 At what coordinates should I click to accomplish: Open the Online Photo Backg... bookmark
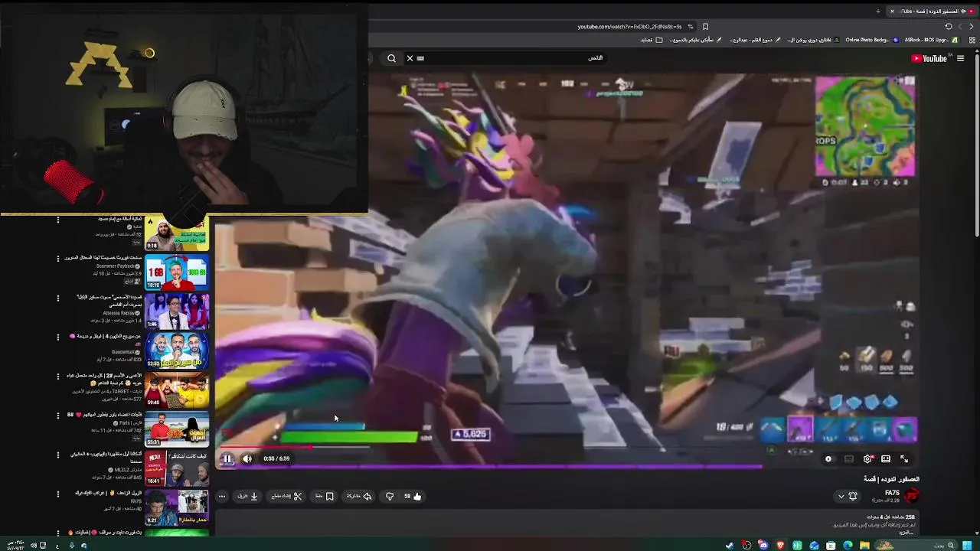[x=872, y=40]
